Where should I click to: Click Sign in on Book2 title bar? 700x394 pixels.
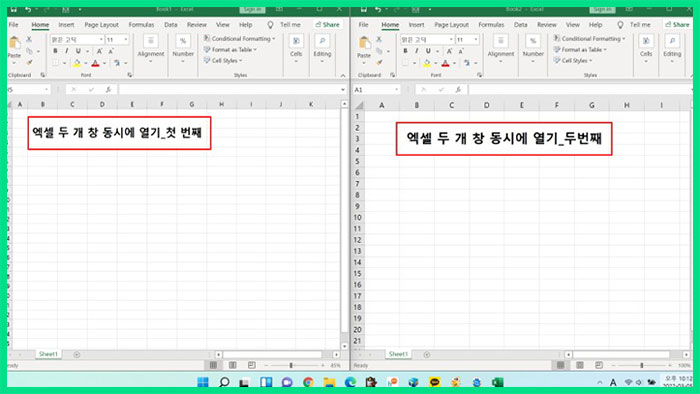pos(602,9)
